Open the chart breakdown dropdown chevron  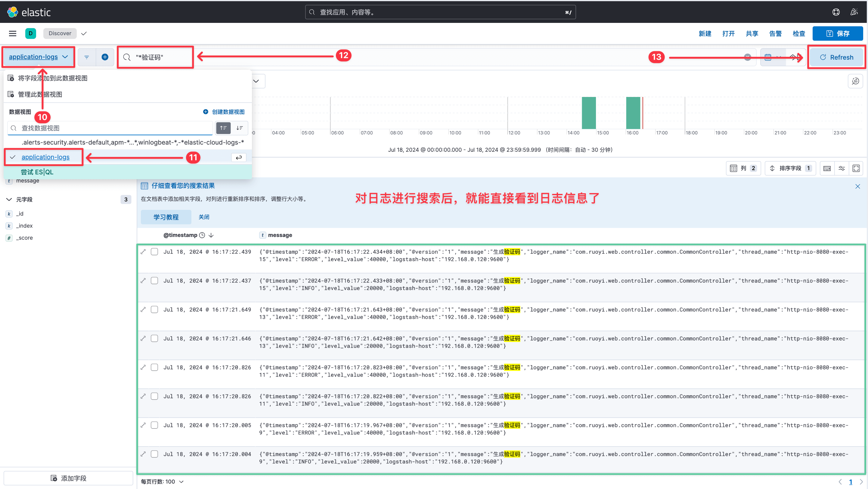click(256, 81)
